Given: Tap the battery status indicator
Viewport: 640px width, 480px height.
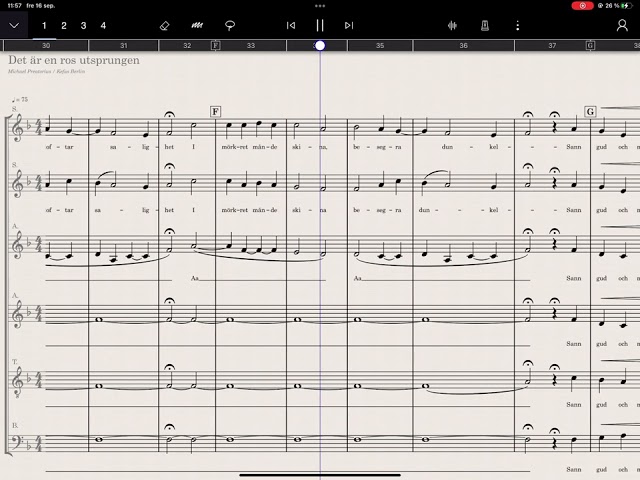Looking at the screenshot, I should pos(625,6).
